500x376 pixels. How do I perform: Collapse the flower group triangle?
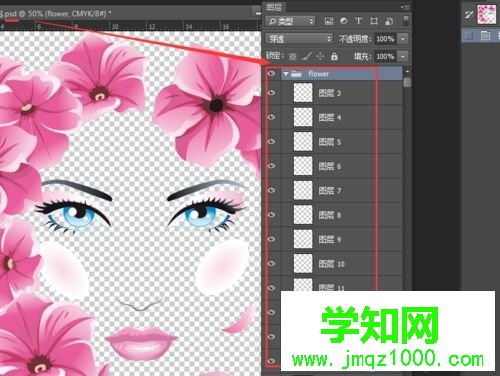point(286,74)
